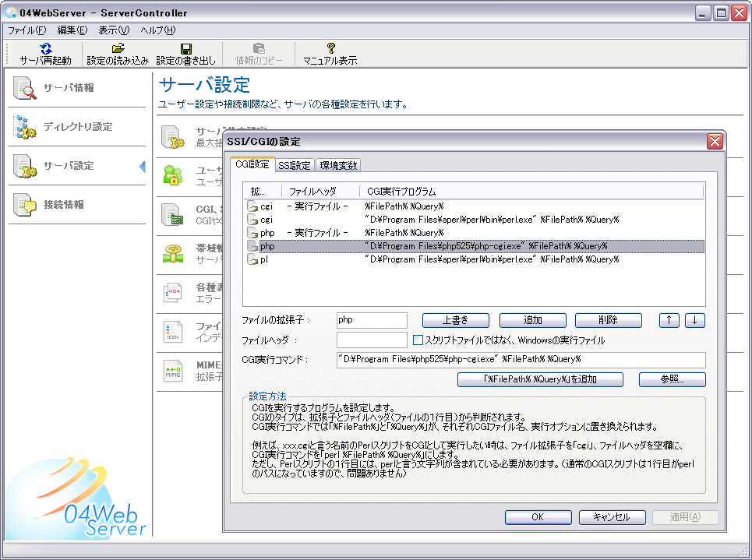Select php row with 実行ファイル header
This screenshot has width=752, height=560.
tap(474, 233)
